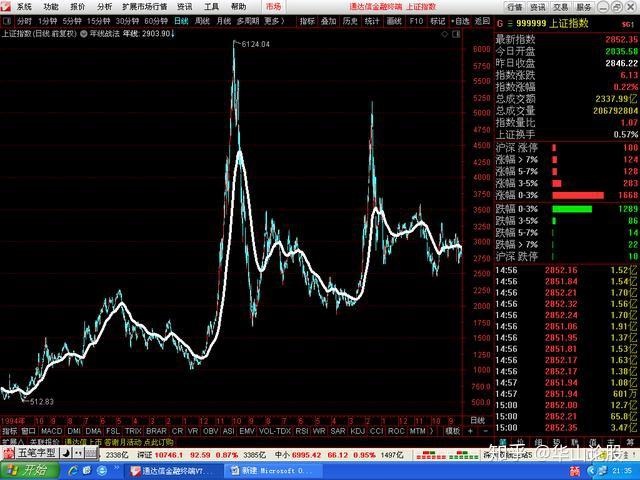640x480 pixels.
Task: Switch to 新建 Microsoft taskbar window
Action: click(272, 471)
